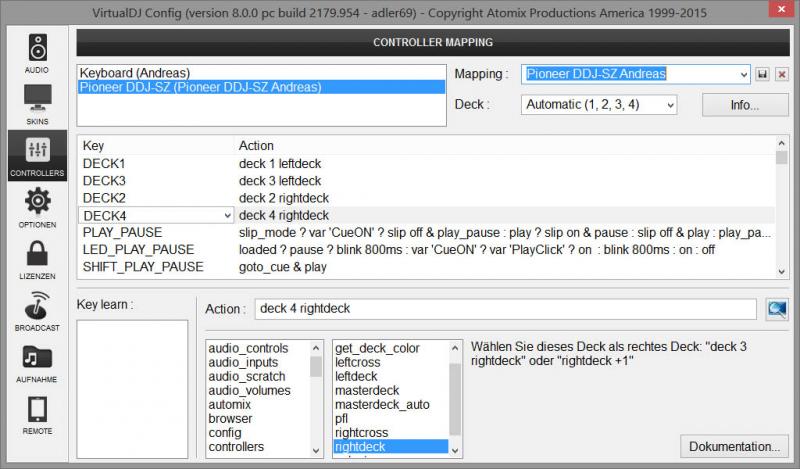Click the Action text field
800x469 pixels.
click(505, 309)
